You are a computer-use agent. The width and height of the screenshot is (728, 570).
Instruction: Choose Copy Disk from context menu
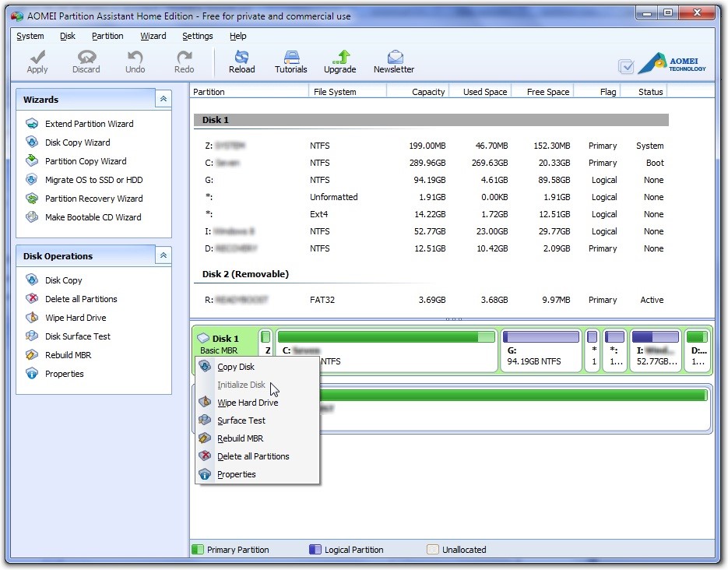[x=236, y=367]
